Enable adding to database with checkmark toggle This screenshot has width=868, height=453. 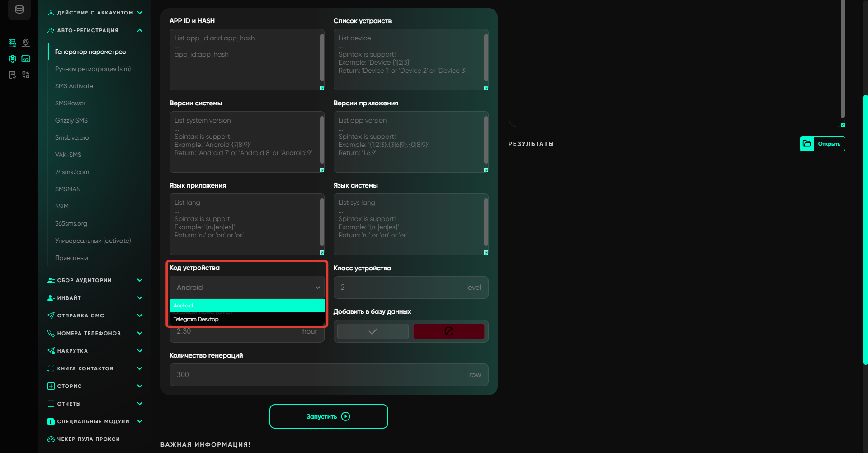[x=373, y=331]
